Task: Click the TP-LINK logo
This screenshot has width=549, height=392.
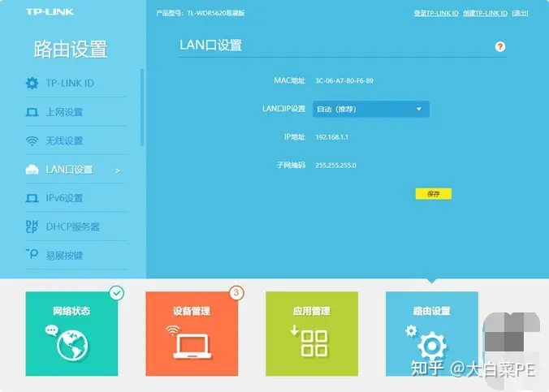Action: (50, 12)
